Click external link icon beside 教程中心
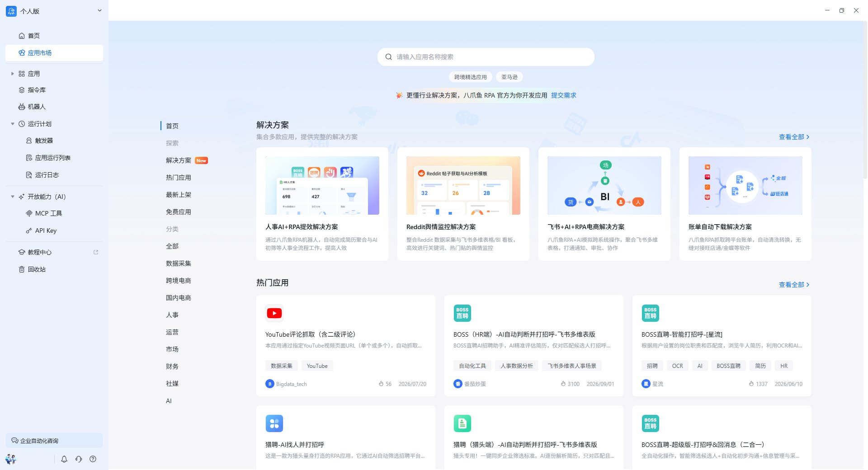Viewport: 868px width, 470px height. [96, 252]
